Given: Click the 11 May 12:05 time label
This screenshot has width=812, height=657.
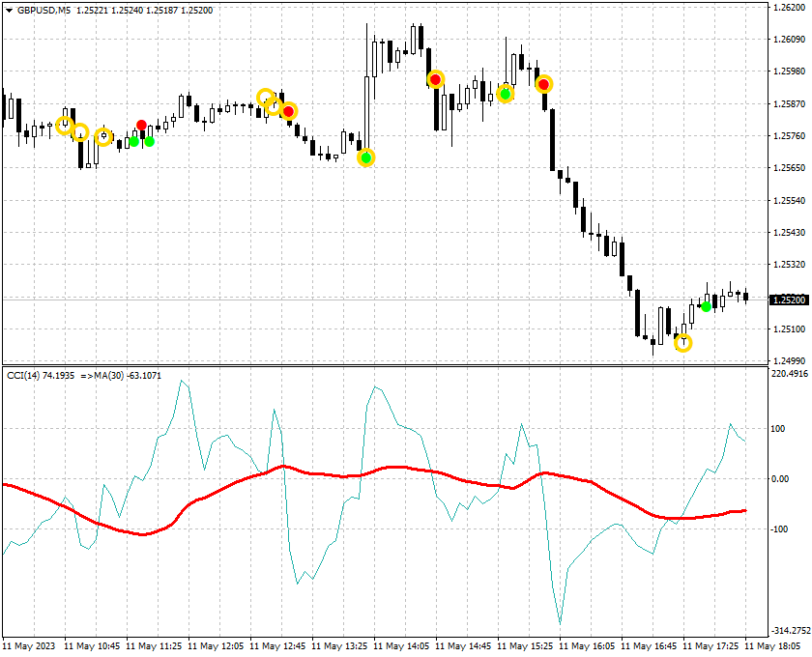Looking at the screenshot, I should pos(216,646).
